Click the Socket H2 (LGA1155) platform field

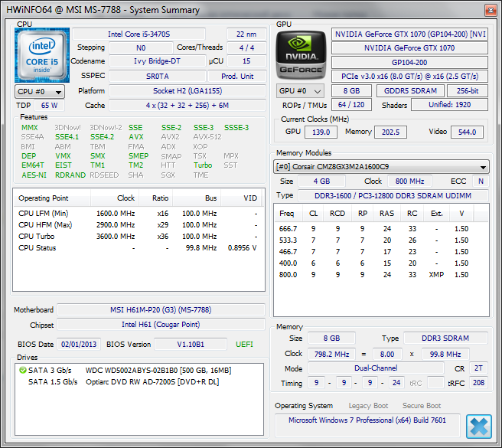187,91
